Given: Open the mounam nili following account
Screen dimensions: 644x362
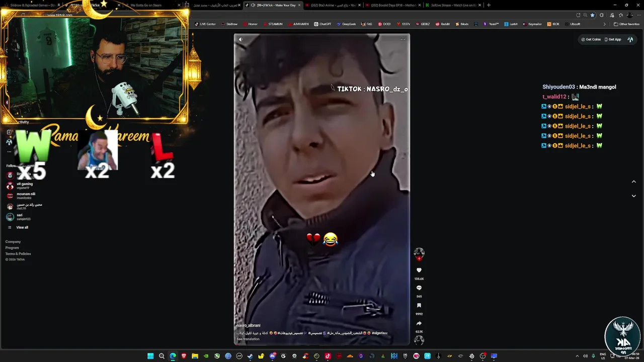Looking at the screenshot, I should click(x=25, y=196).
